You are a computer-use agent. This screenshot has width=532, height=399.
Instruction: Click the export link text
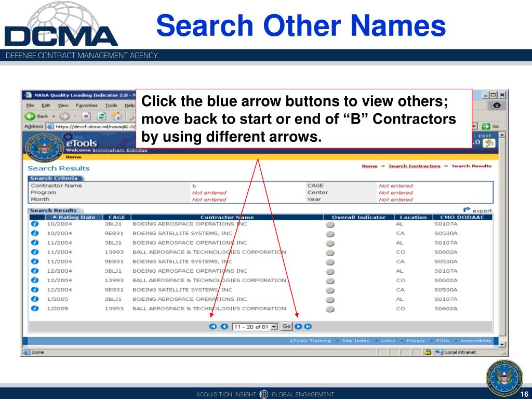482,211
